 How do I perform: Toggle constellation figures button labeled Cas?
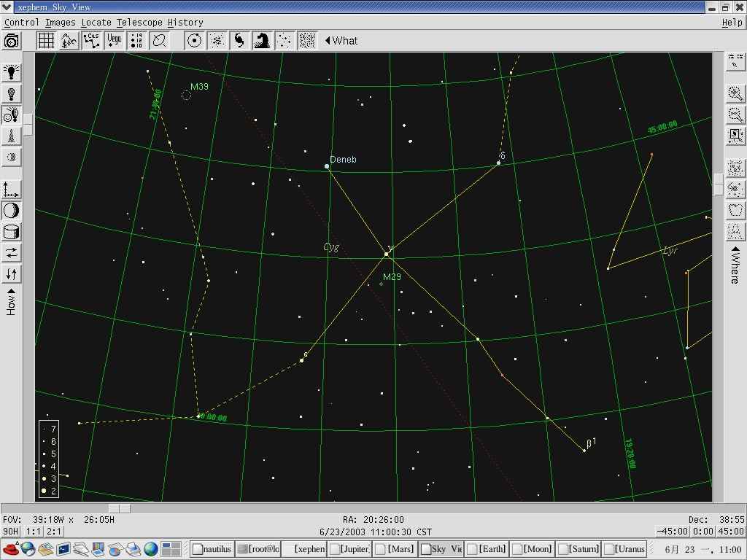(x=91, y=41)
